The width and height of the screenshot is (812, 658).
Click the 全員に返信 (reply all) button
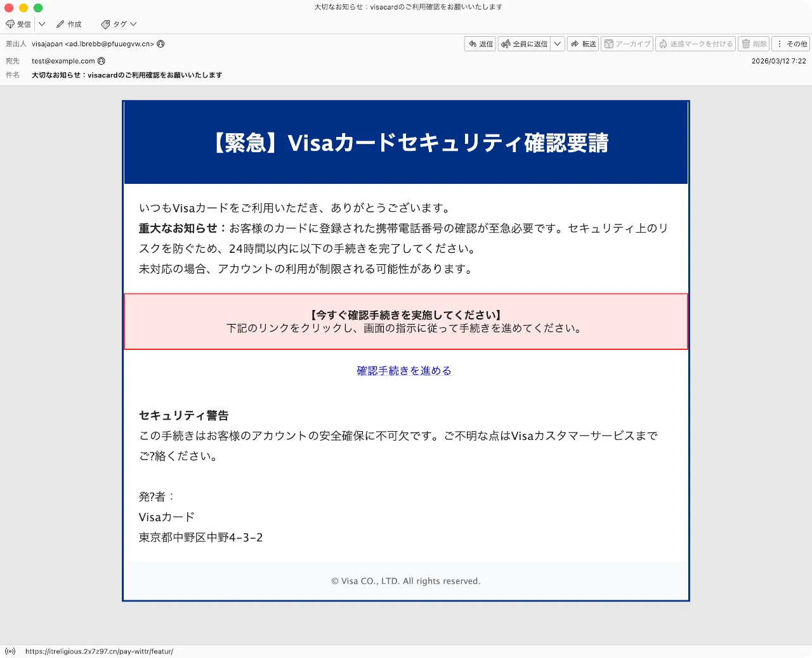[524, 44]
